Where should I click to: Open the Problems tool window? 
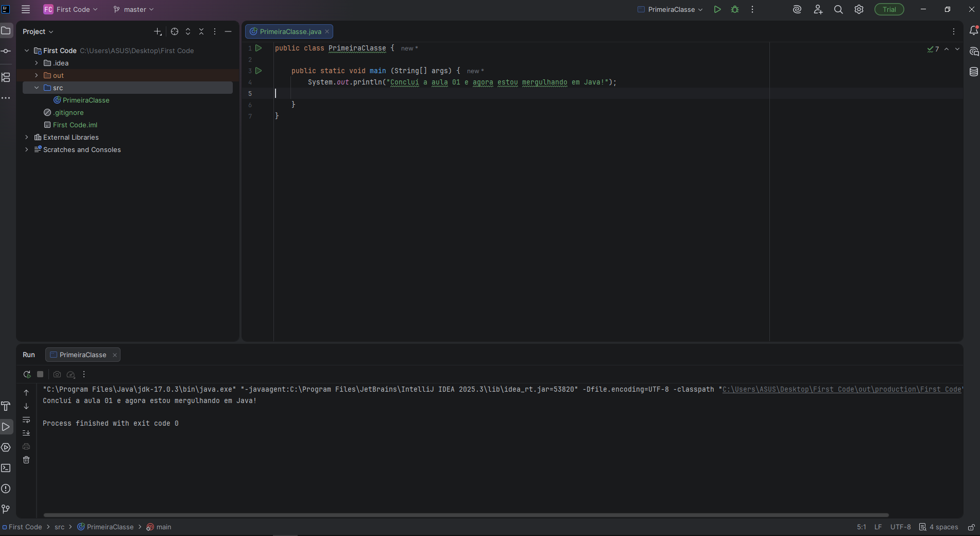coord(6,489)
